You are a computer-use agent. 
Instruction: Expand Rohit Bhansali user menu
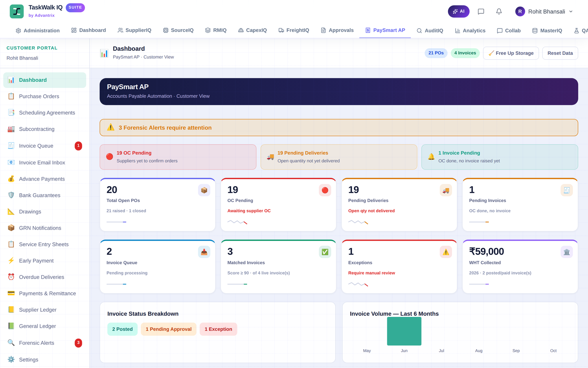coord(544,11)
